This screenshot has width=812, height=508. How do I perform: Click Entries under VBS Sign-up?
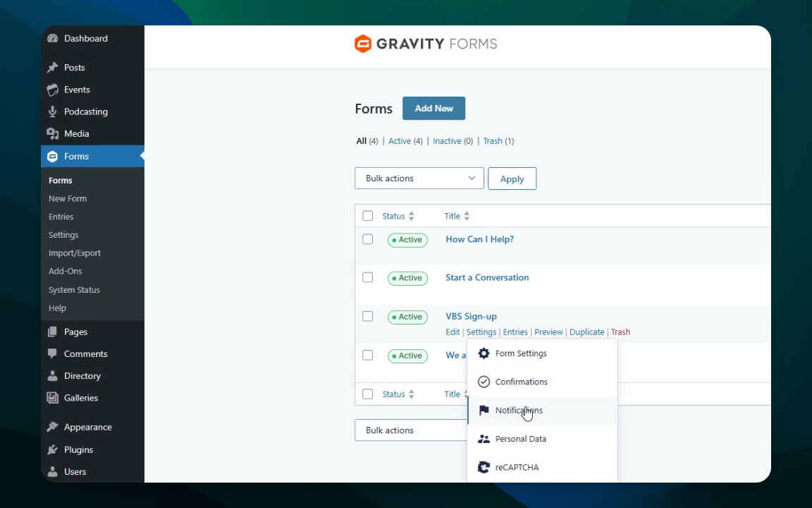(x=515, y=332)
